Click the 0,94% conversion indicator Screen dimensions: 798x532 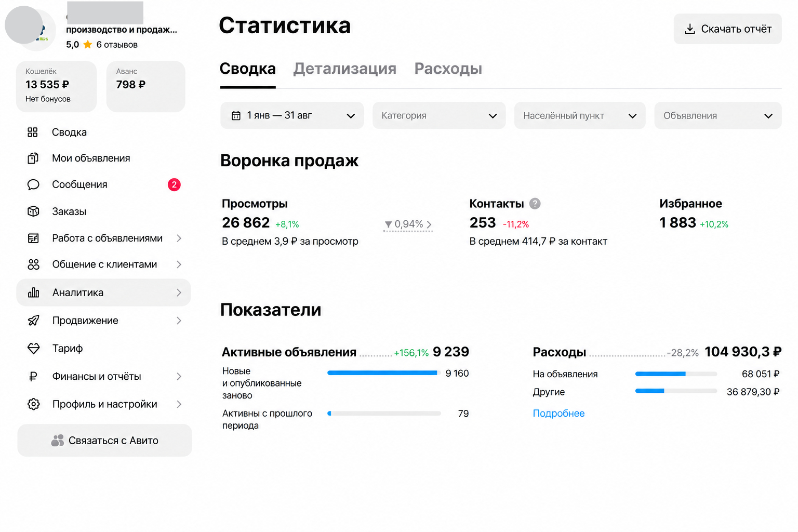point(408,224)
